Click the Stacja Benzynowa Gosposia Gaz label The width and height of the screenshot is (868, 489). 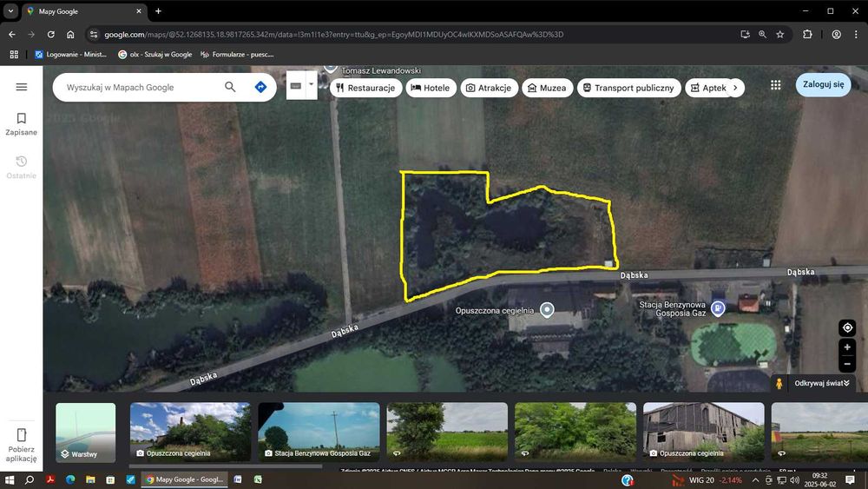tap(672, 309)
